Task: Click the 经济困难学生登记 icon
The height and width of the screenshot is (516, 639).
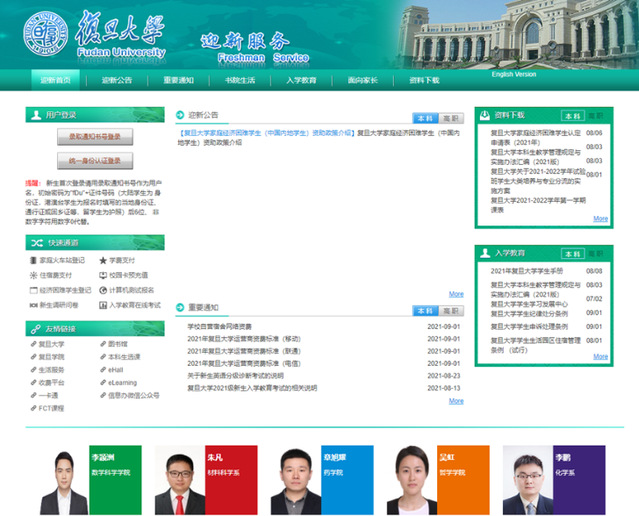Action: [33, 289]
